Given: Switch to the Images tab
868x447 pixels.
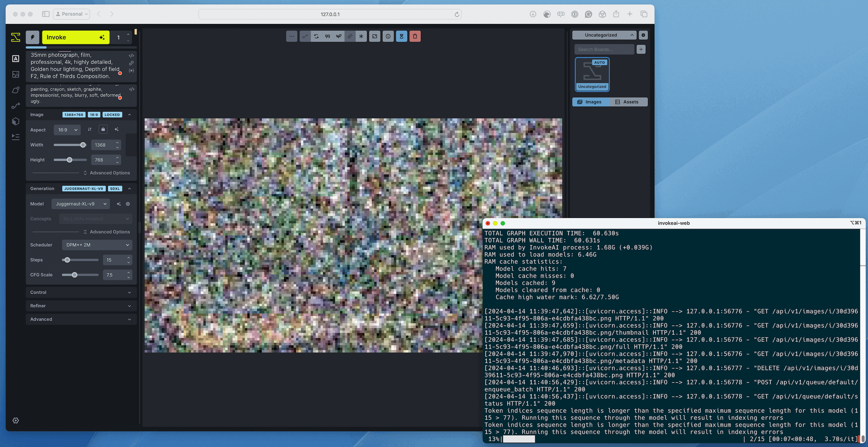Looking at the screenshot, I should coord(591,102).
